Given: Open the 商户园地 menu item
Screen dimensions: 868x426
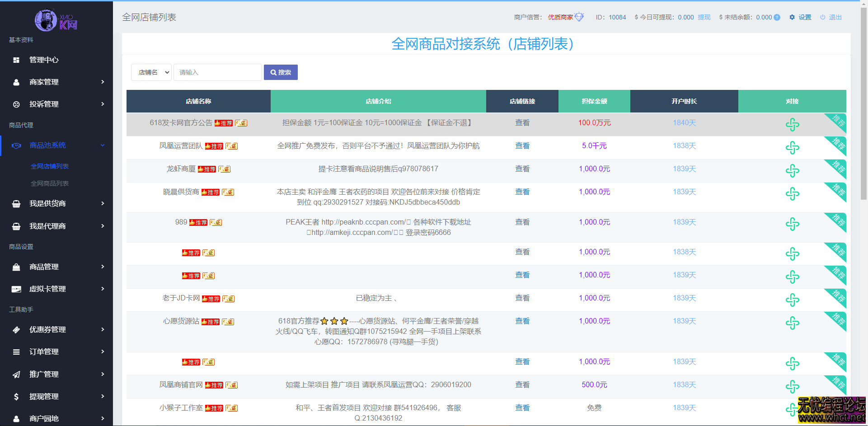Looking at the screenshot, I should [x=44, y=418].
